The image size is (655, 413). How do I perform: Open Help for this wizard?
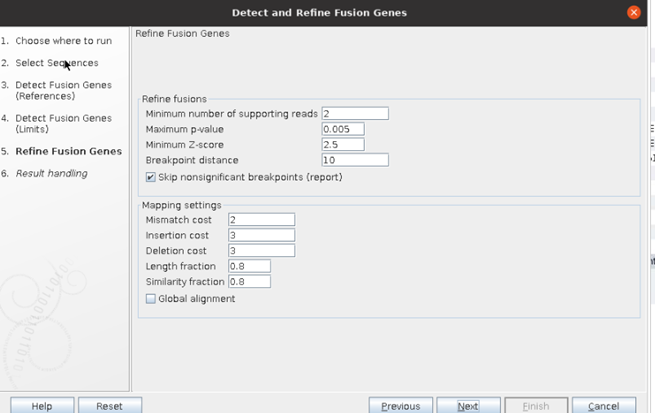[x=42, y=406]
